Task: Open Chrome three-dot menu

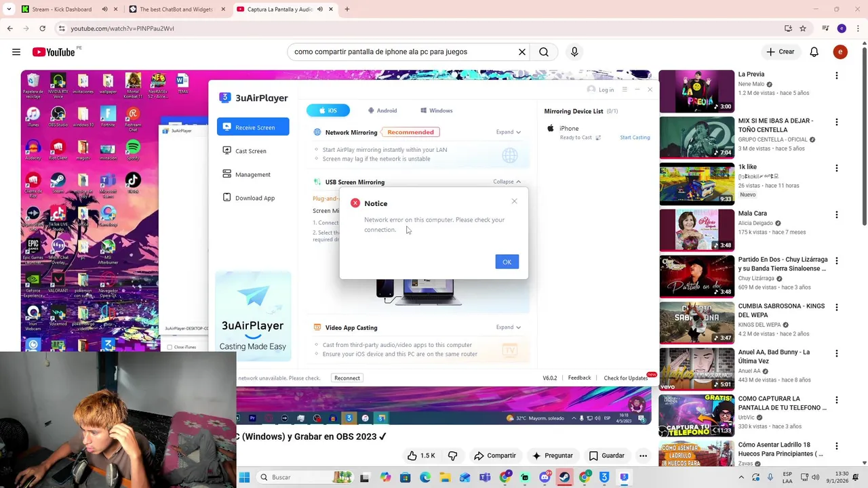Action: click(858, 28)
